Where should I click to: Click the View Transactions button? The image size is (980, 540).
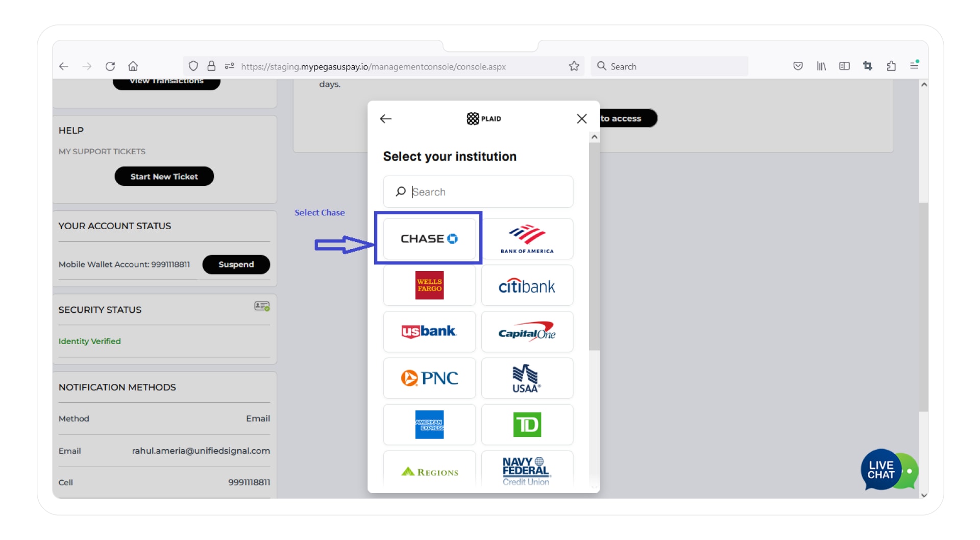point(166,83)
